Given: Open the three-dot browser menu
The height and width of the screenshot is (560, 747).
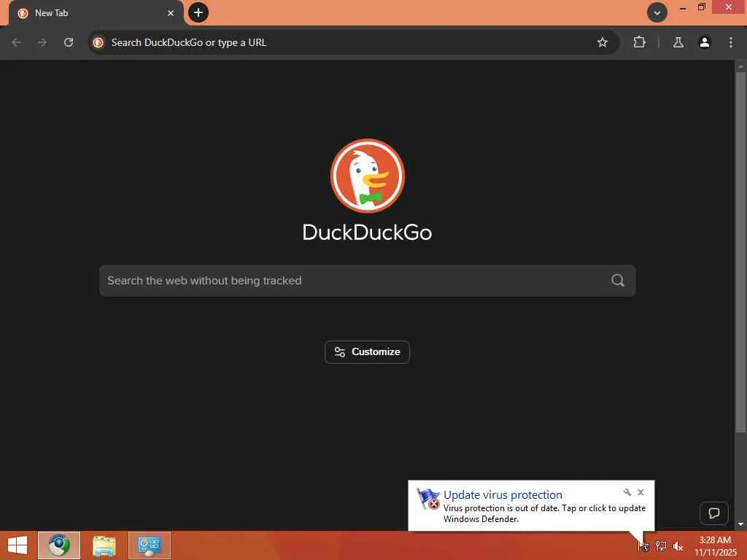Looking at the screenshot, I should point(731,42).
